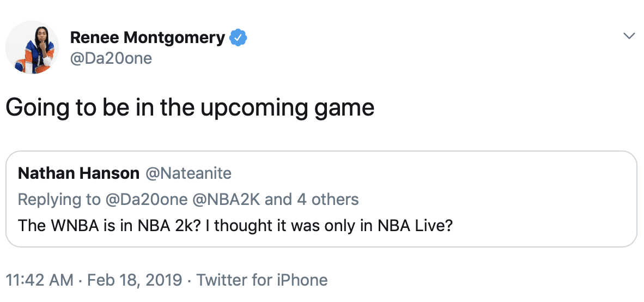Click the "Twitter for iPhone" source label

click(262, 280)
